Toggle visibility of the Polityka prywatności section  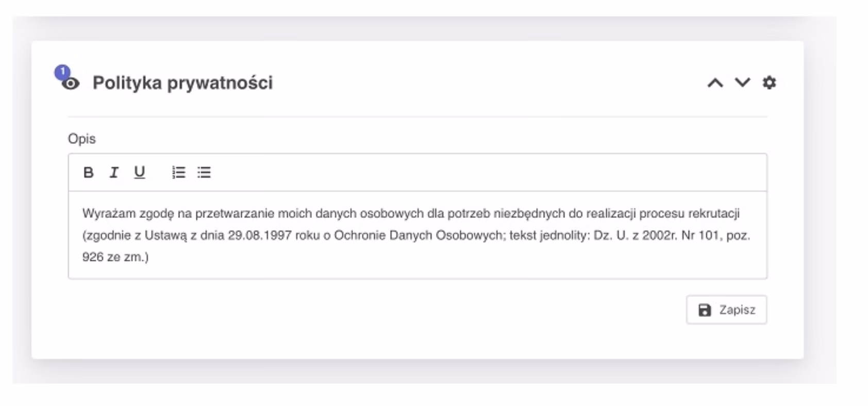tap(72, 84)
